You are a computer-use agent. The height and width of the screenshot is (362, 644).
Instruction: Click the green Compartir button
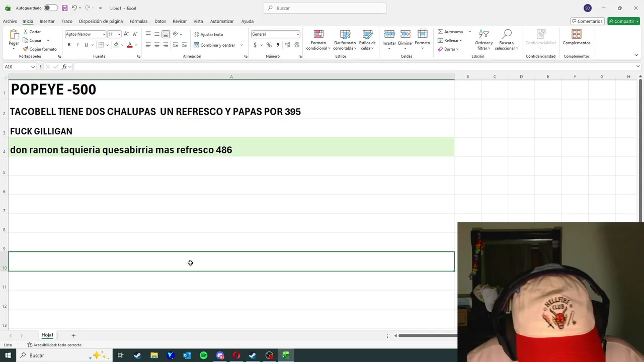click(x=623, y=21)
